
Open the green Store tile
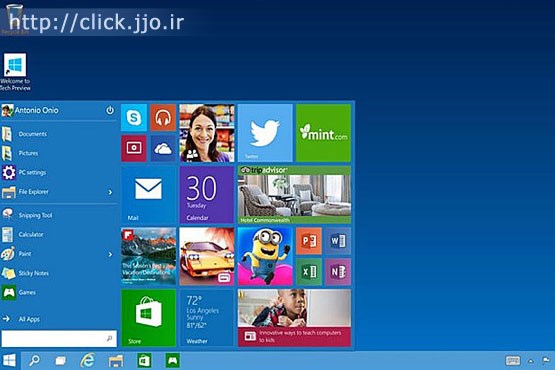tap(148, 318)
